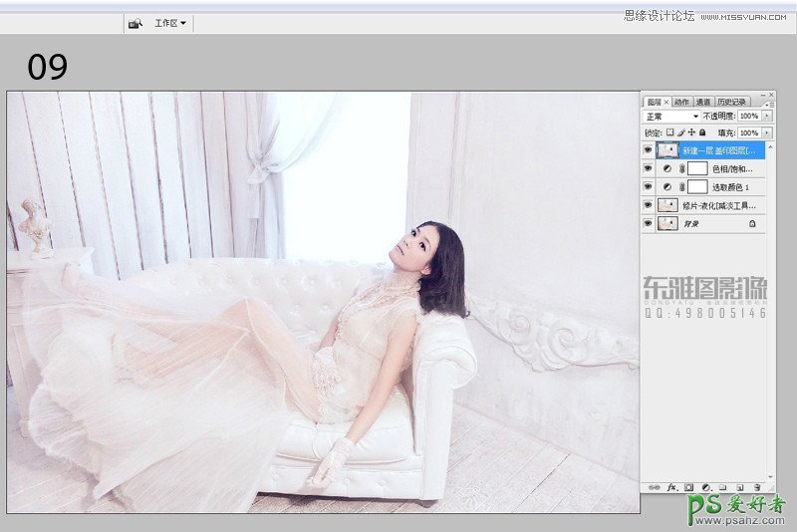The image size is (797, 532).
Task: Click the link layers icon
Action: pos(654,487)
